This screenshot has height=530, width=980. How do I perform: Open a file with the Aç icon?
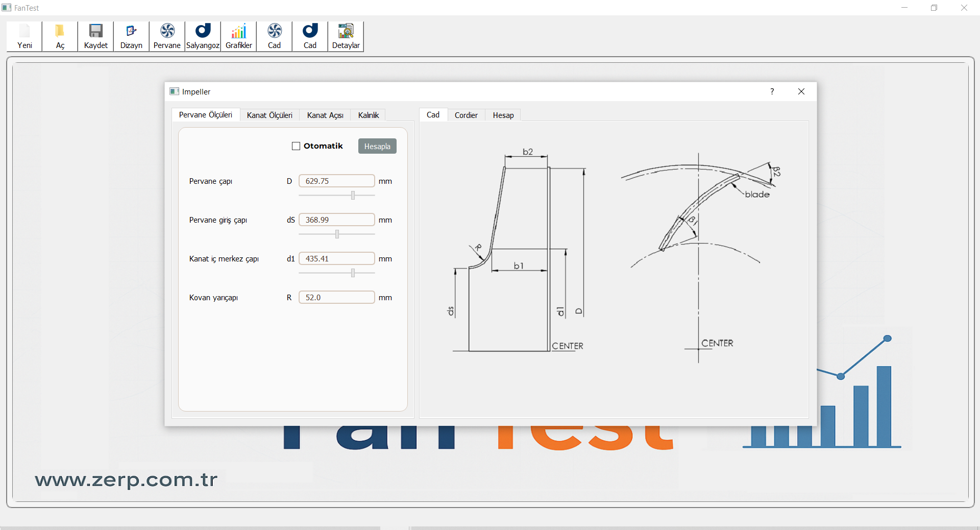click(x=60, y=36)
